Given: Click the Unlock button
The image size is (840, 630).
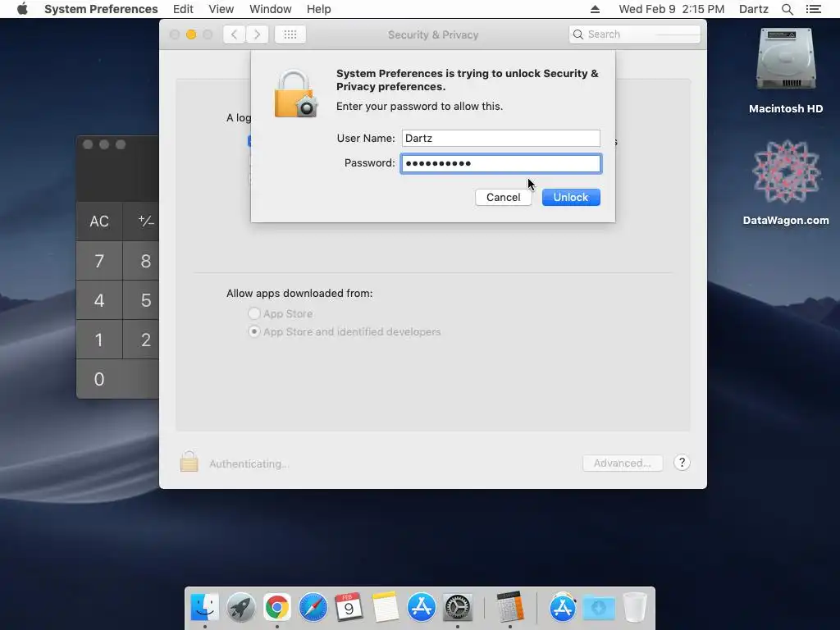Looking at the screenshot, I should pyautogui.click(x=571, y=197).
